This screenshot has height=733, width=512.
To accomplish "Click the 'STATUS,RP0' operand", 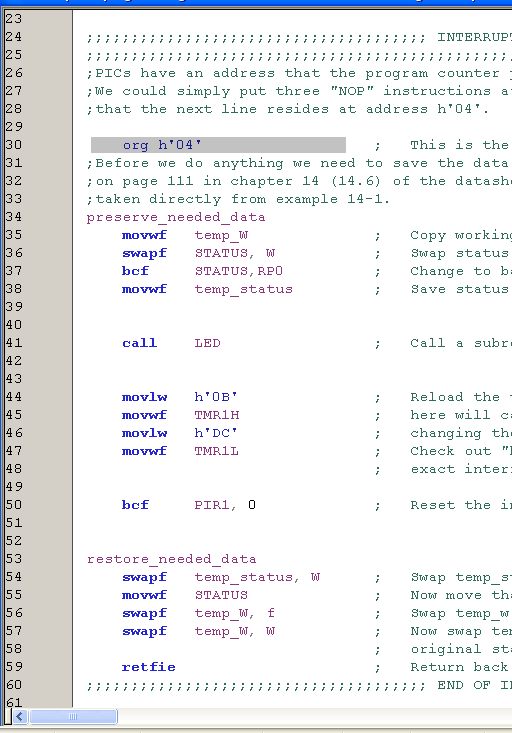I will click(x=238, y=271).
